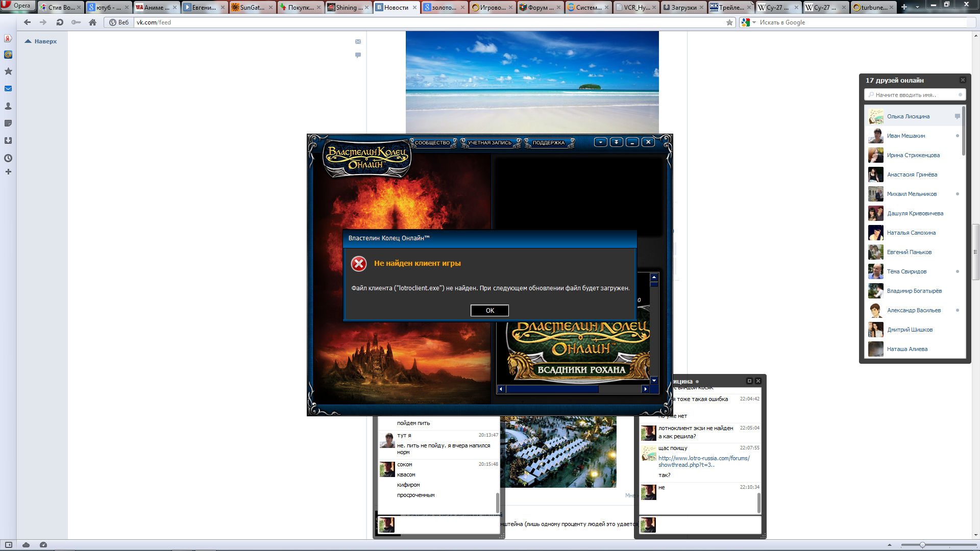Viewport: 980px width, 551px height.
Task: Focus the friend name search field
Action: pyautogui.click(x=914, y=95)
